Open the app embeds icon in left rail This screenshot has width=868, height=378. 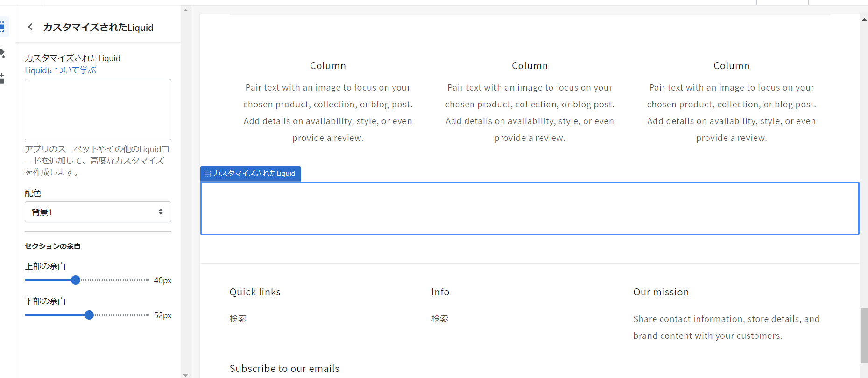click(x=2, y=78)
